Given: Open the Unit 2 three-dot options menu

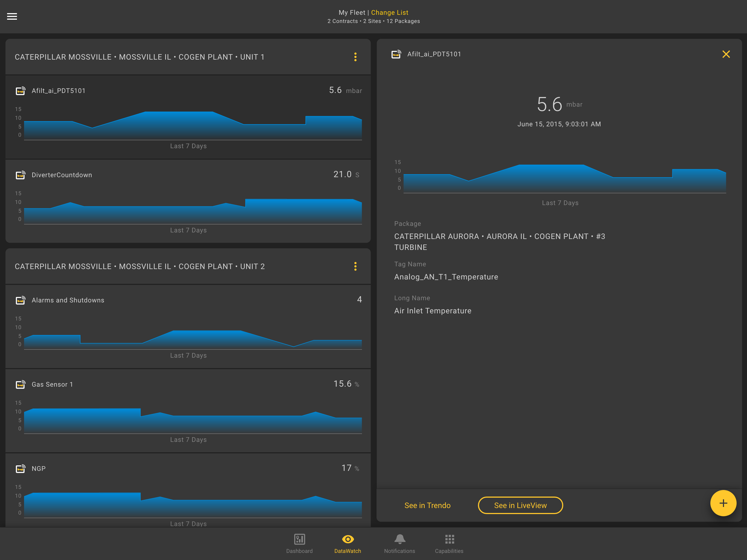Looking at the screenshot, I should click(x=355, y=266).
